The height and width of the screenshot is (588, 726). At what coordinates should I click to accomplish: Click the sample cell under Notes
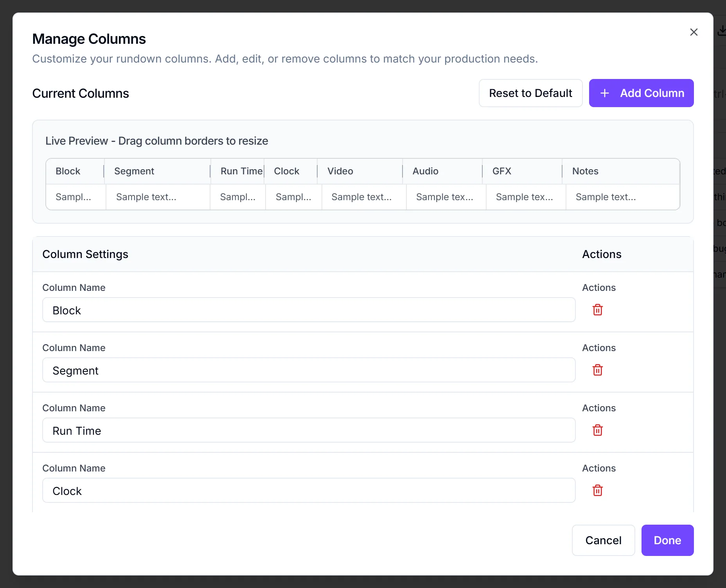click(623, 197)
